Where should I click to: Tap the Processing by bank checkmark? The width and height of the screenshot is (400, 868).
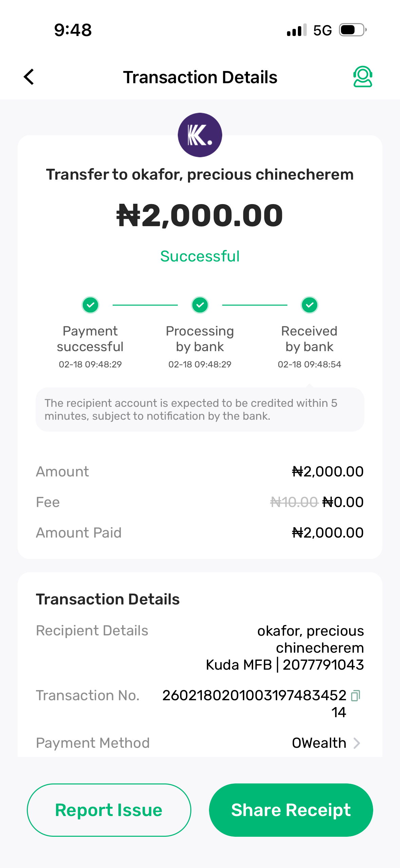click(x=200, y=305)
